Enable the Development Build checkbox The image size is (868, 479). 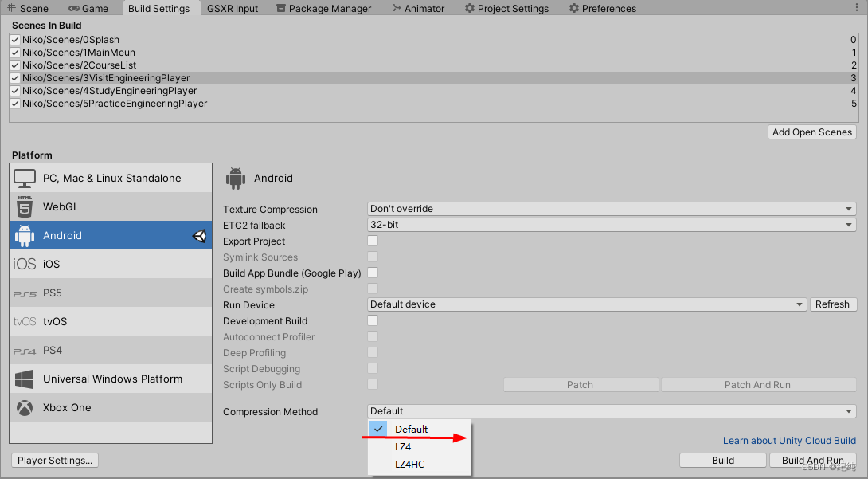point(373,320)
